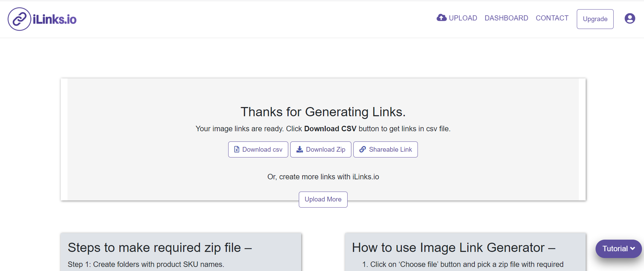The width and height of the screenshot is (644, 271).
Task: Expand the Tutorial dropdown button
Action: pos(618,249)
